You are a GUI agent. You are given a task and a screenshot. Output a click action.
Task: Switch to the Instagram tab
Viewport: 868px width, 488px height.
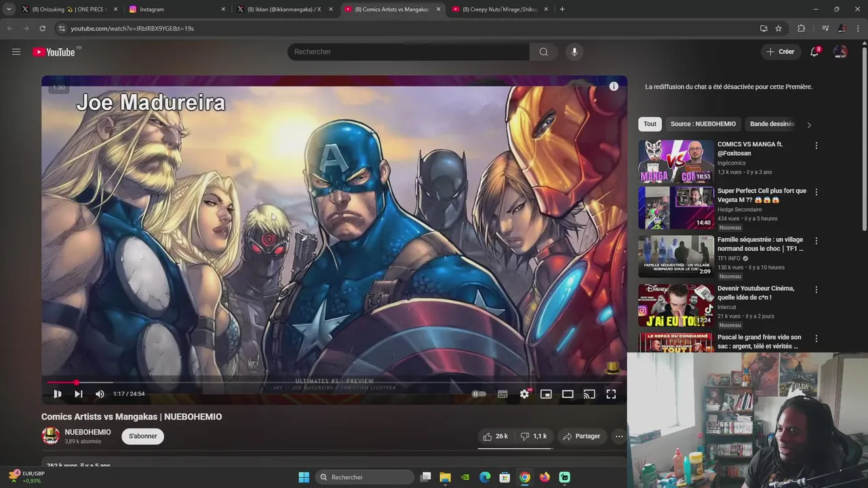coord(177,9)
